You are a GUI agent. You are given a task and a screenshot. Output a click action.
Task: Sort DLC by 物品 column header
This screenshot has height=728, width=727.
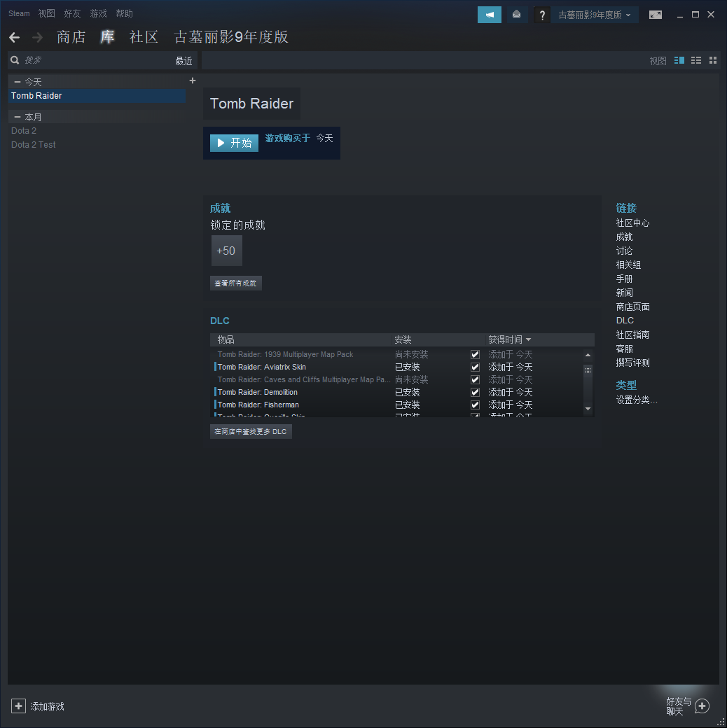(300, 340)
